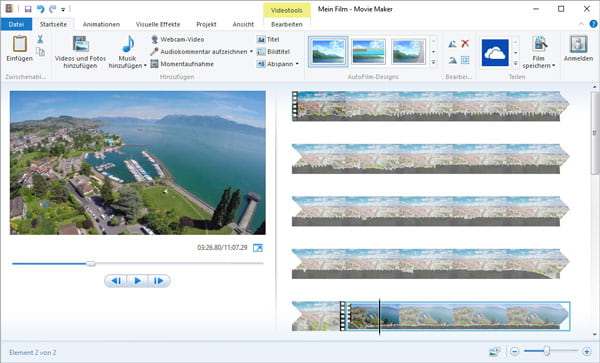Share the movie to OneDrive

(495, 52)
